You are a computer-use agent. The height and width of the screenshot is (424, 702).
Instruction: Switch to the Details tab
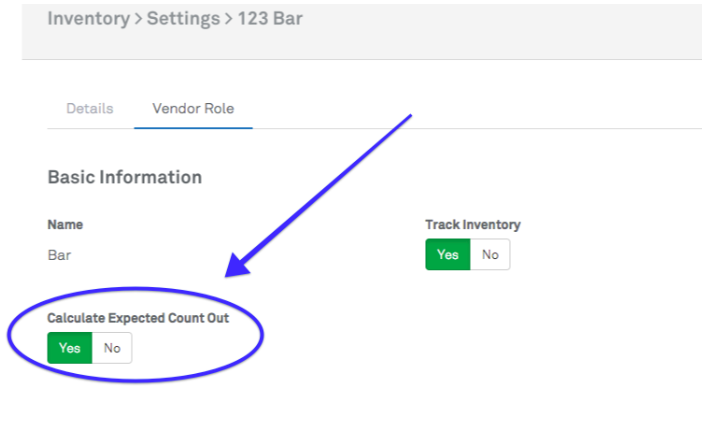tap(90, 108)
